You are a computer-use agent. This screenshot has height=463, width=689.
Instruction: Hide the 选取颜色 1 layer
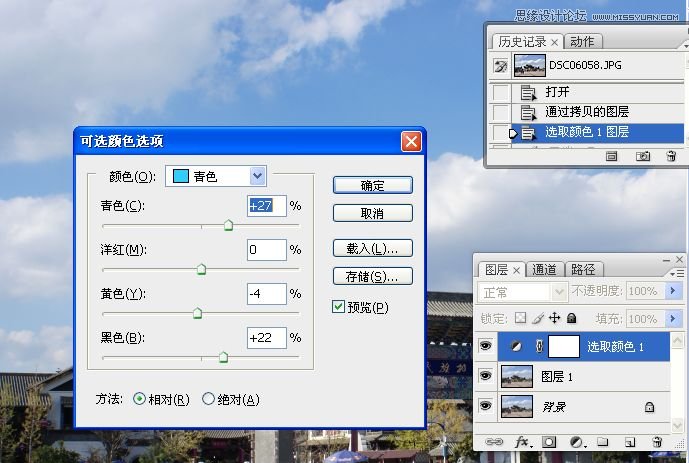485,346
